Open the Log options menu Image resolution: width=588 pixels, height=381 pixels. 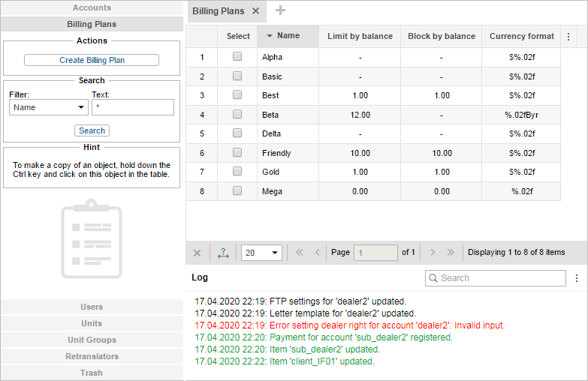point(577,278)
